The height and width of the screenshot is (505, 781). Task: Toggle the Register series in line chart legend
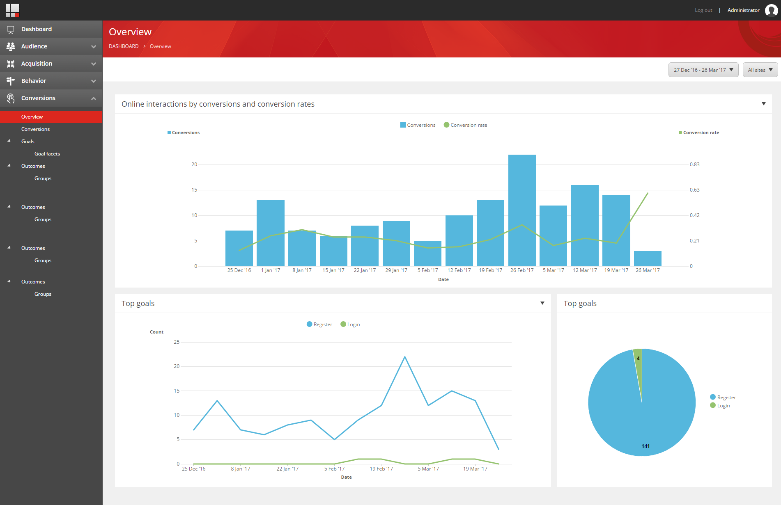(319, 324)
